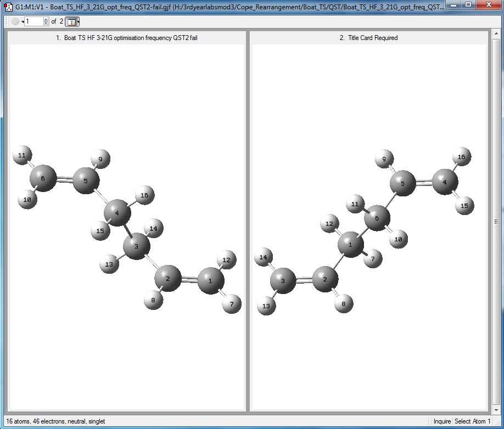
Task: Select carbon atom 5 in the right molecule panel
Action: (x=403, y=183)
